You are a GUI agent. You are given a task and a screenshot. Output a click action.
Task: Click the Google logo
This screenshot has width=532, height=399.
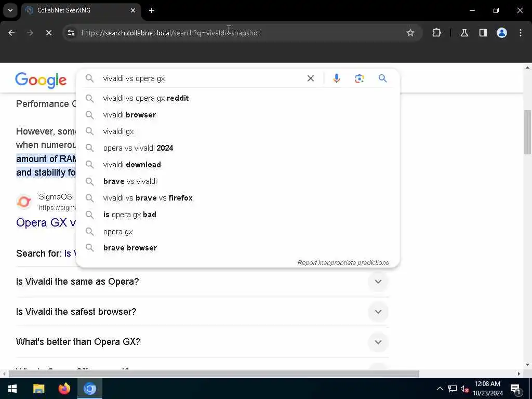pyautogui.click(x=41, y=79)
